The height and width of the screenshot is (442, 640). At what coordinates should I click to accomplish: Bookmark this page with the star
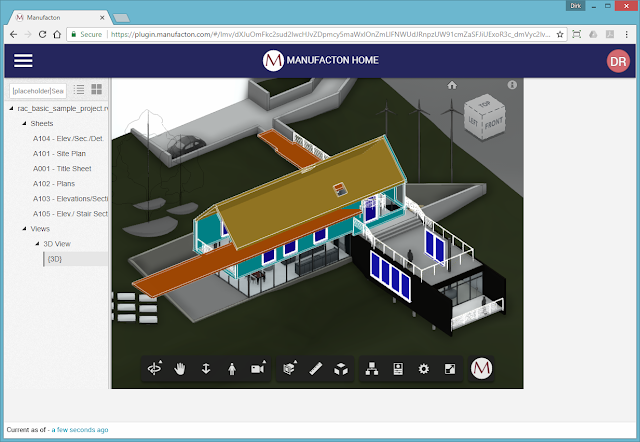560,34
